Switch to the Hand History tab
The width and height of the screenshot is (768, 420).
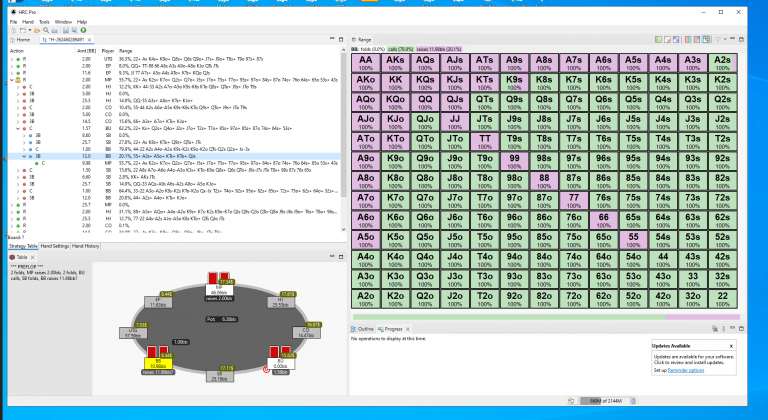click(x=86, y=246)
